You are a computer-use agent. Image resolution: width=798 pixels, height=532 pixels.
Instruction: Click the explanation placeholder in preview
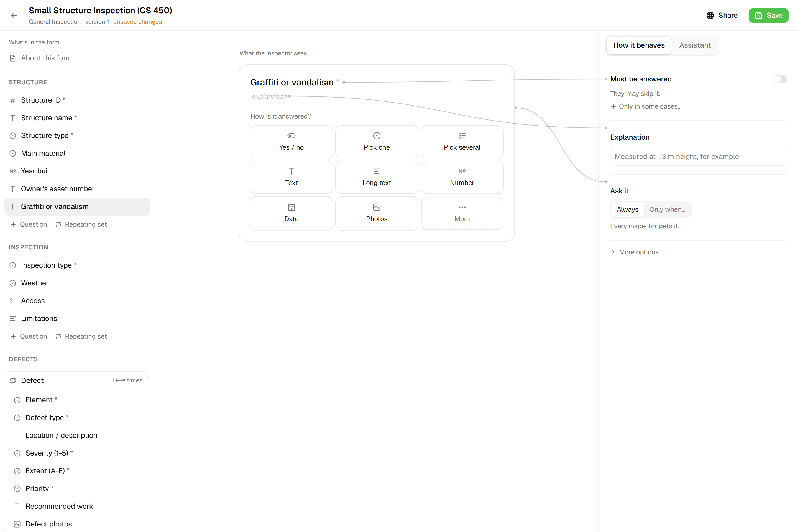tap(269, 96)
